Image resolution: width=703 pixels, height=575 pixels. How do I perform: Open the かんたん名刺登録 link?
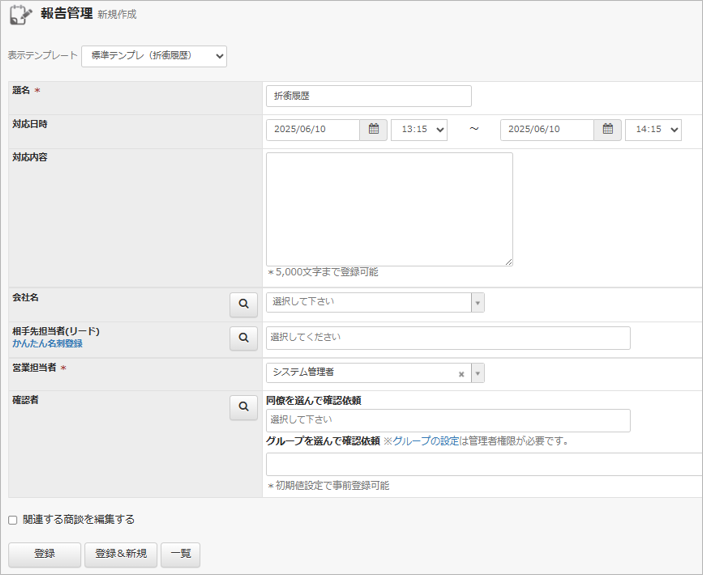coord(47,343)
